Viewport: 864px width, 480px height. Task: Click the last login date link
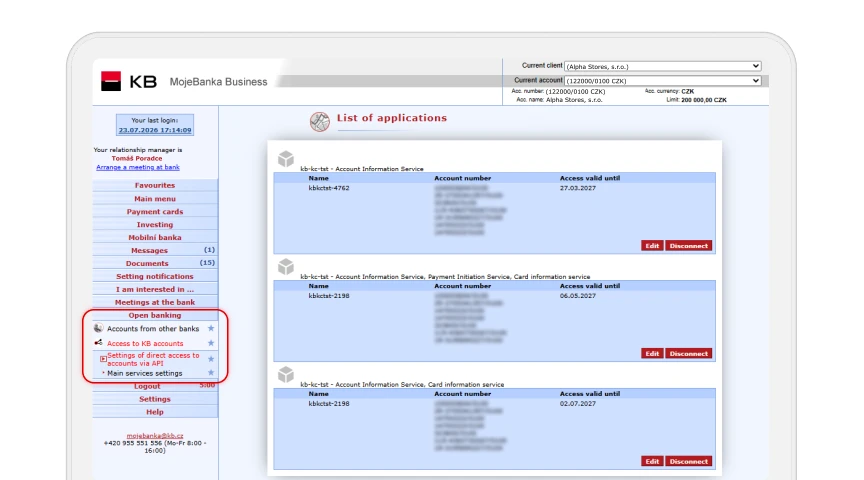155,130
